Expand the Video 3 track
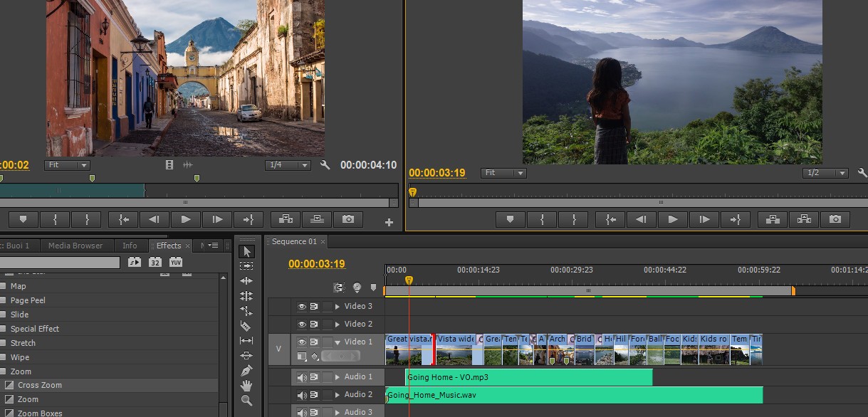This screenshot has height=417, width=868. [338, 307]
